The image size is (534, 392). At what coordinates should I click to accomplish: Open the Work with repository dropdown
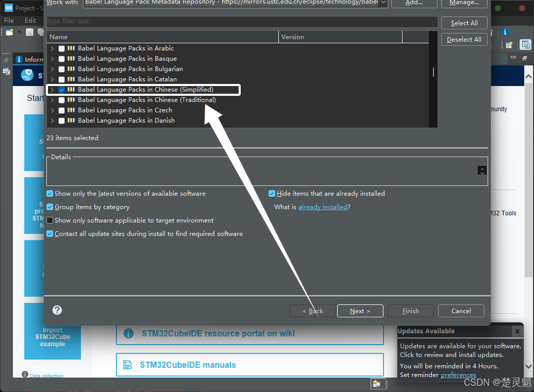(383, 3)
